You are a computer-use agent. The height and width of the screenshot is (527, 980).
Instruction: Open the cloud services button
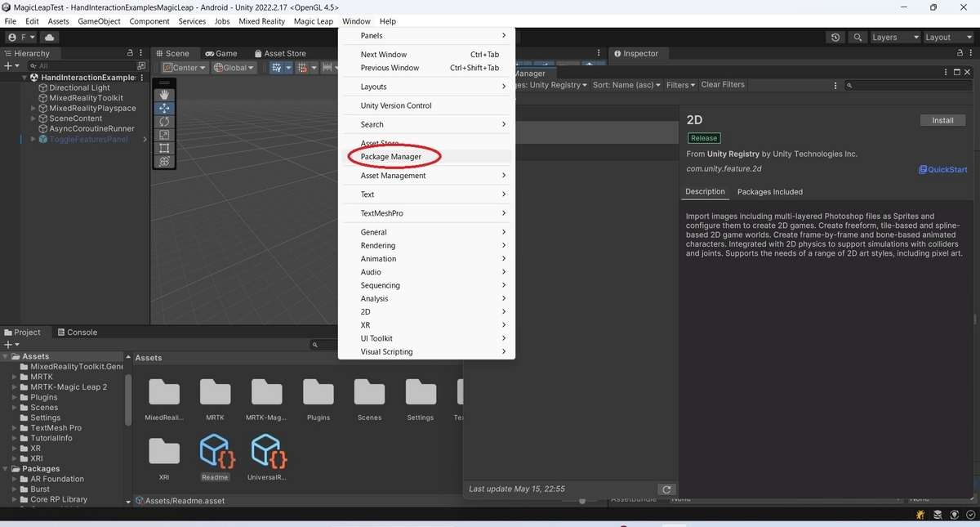50,38
